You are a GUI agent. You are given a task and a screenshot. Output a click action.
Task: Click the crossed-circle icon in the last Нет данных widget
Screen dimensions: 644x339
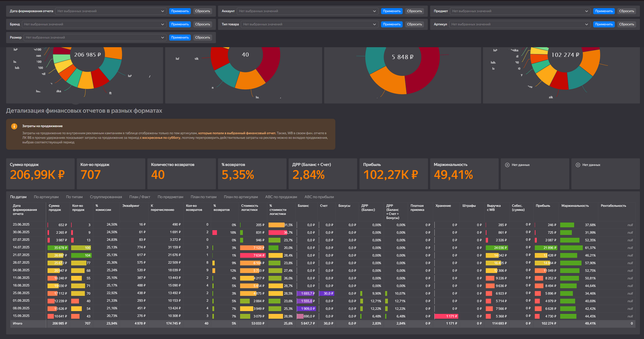(x=578, y=165)
